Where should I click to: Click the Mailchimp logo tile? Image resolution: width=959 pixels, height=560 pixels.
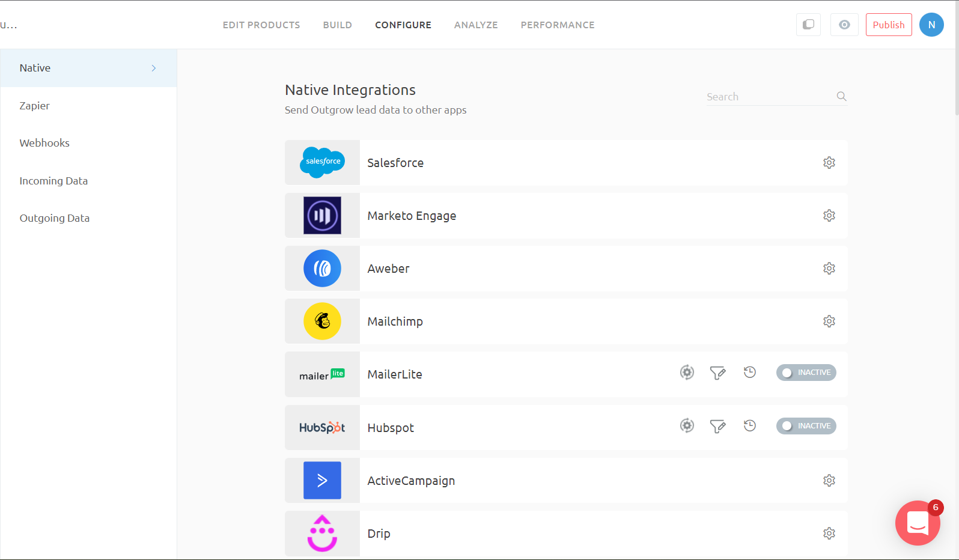pos(322,321)
